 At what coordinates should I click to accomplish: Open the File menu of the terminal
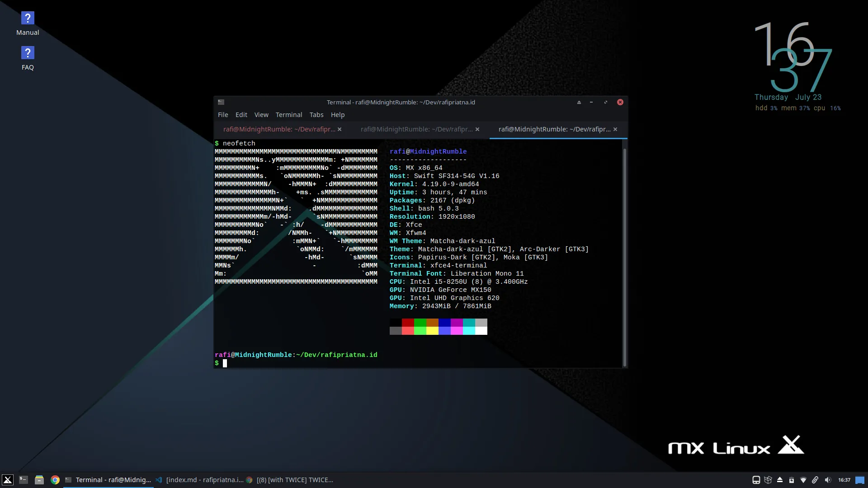(x=223, y=115)
